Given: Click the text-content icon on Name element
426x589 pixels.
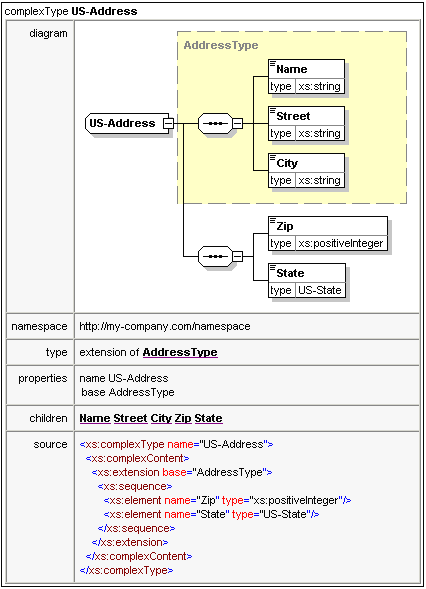Looking at the screenshot, I should coord(273,63).
